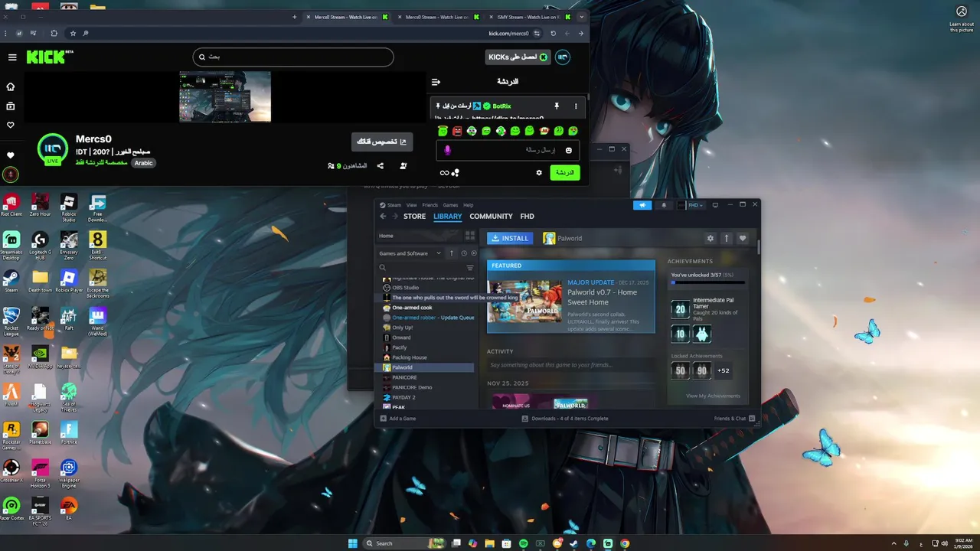Share the Mercs0 stream
The height and width of the screenshot is (551, 980).
click(380, 165)
